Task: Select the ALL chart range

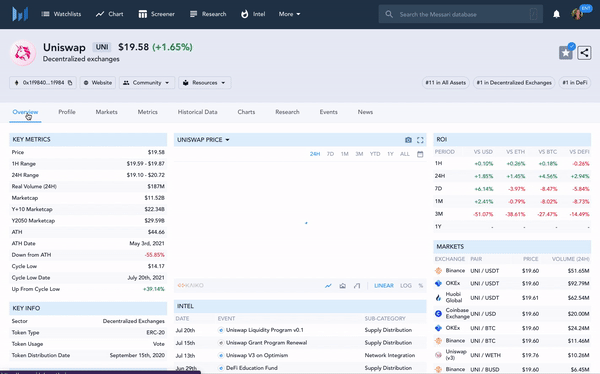Action: coord(405,154)
